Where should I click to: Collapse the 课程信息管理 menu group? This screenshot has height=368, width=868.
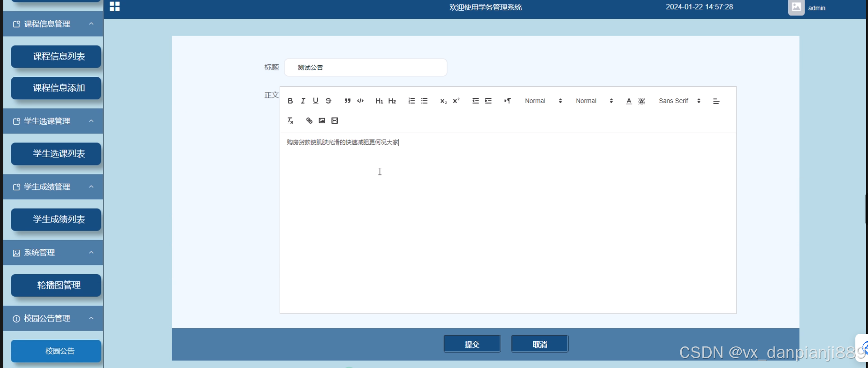point(53,24)
